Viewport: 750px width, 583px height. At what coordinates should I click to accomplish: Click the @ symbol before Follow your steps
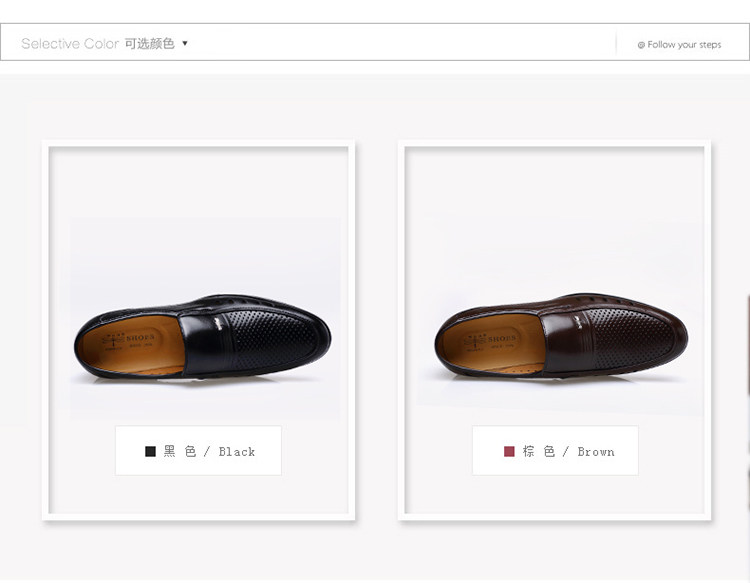pyautogui.click(x=641, y=45)
